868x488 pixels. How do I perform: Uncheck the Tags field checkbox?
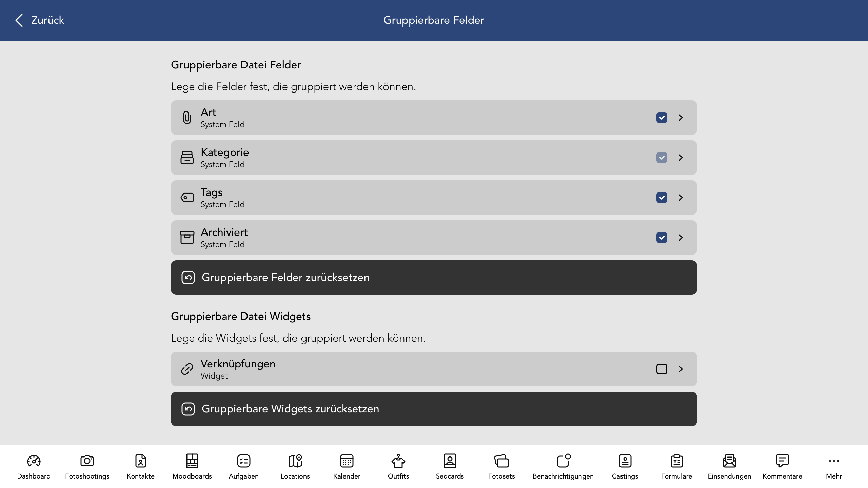coord(662,198)
